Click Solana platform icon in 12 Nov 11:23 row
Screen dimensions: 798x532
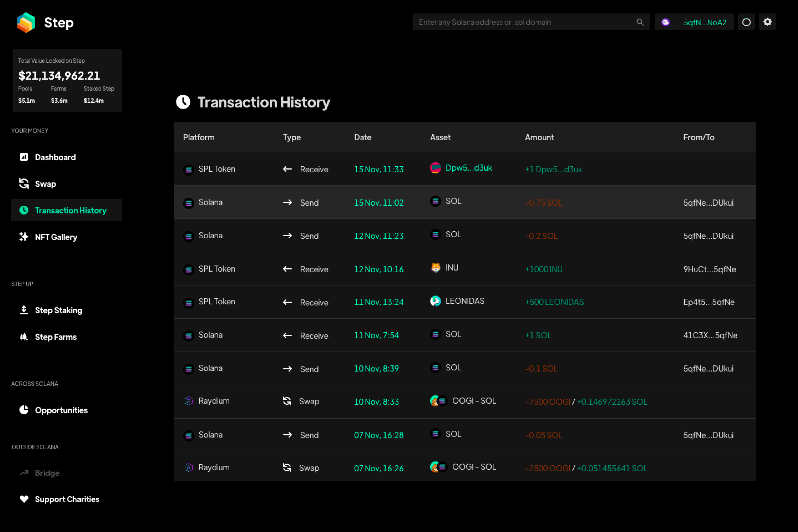pos(189,236)
